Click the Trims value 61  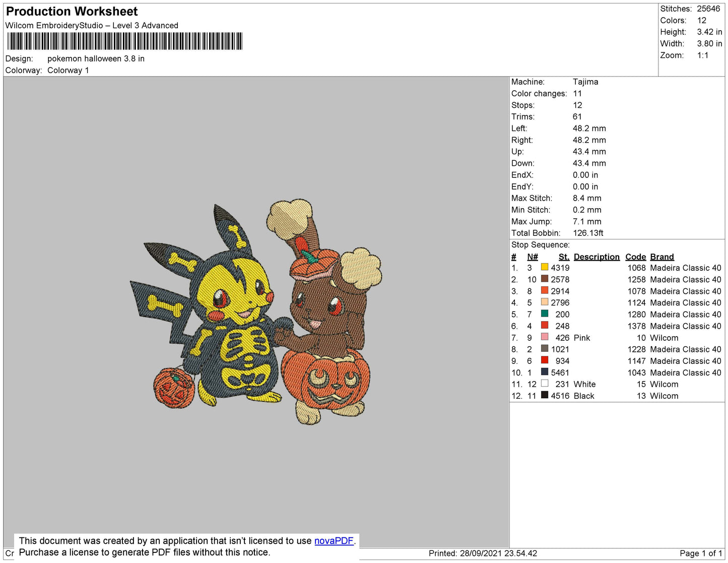pos(577,116)
